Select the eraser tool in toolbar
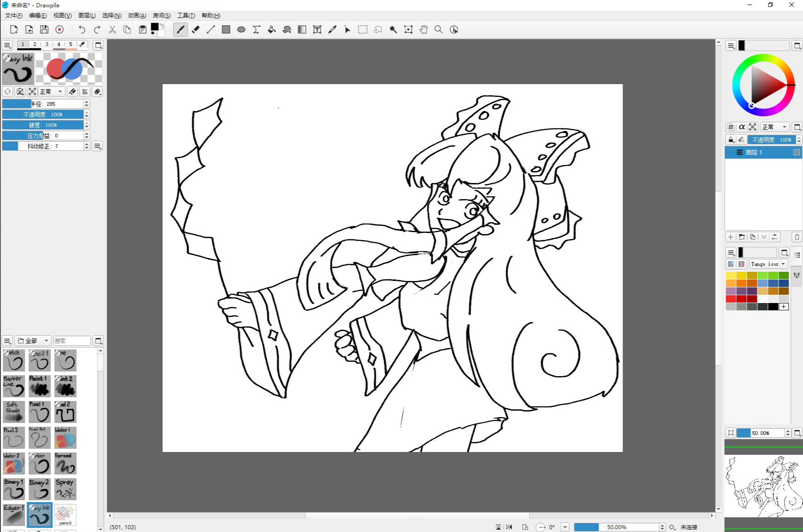 click(196, 29)
